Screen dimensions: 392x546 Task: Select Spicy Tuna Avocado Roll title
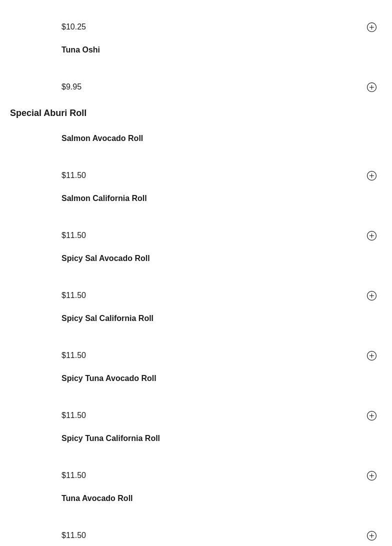(x=108, y=378)
